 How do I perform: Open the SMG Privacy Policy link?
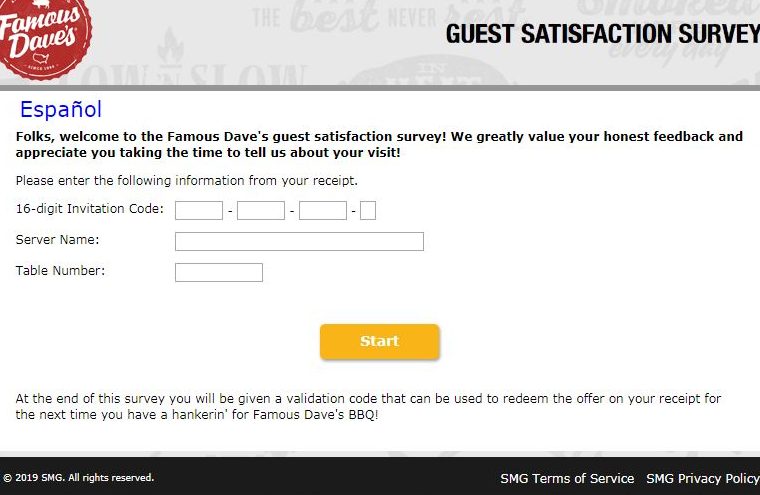[702, 478]
